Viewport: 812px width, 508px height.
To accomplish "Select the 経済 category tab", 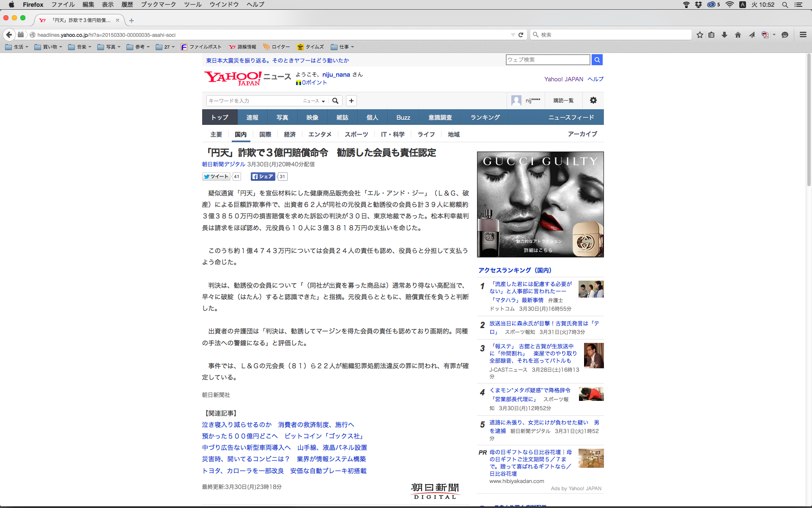I will (290, 134).
